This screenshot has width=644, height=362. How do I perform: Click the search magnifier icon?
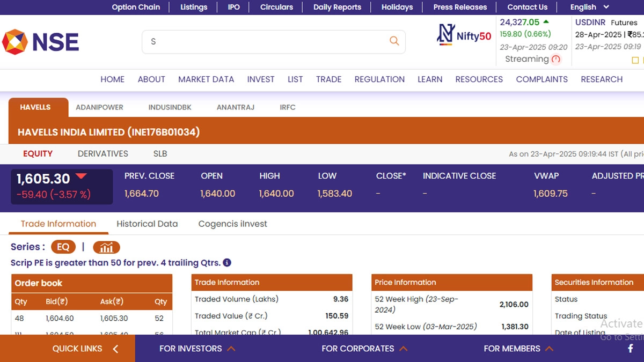click(x=394, y=41)
